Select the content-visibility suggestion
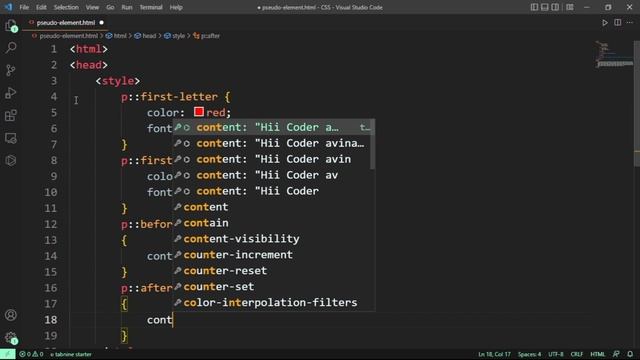Viewport: 640px width, 360px height. coord(273,239)
